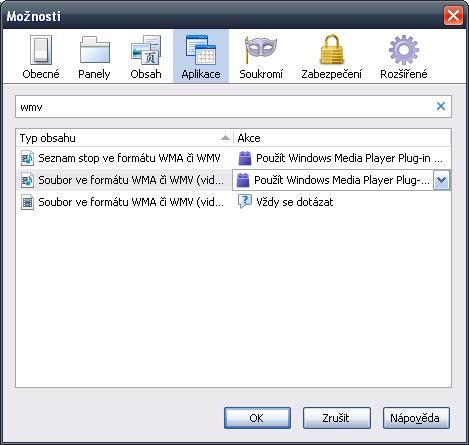469x445 pixels.
Task: Click the Zrušit button
Action: pos(336,418)
